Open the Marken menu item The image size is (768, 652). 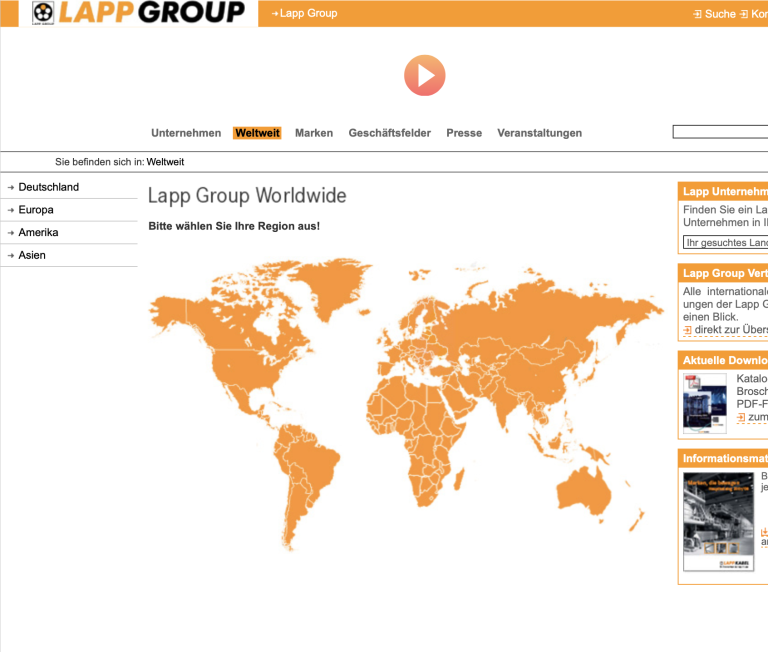point(314,133)
